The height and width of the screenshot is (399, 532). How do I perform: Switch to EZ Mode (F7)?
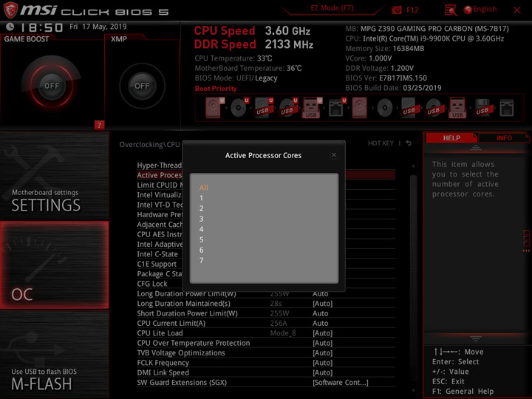tap(332, 8)
